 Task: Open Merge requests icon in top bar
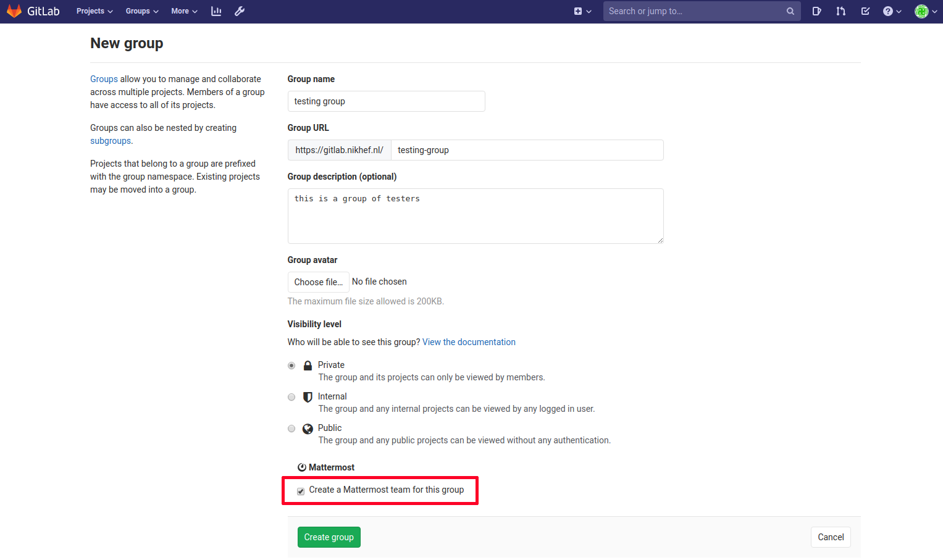tap(841, 11)
